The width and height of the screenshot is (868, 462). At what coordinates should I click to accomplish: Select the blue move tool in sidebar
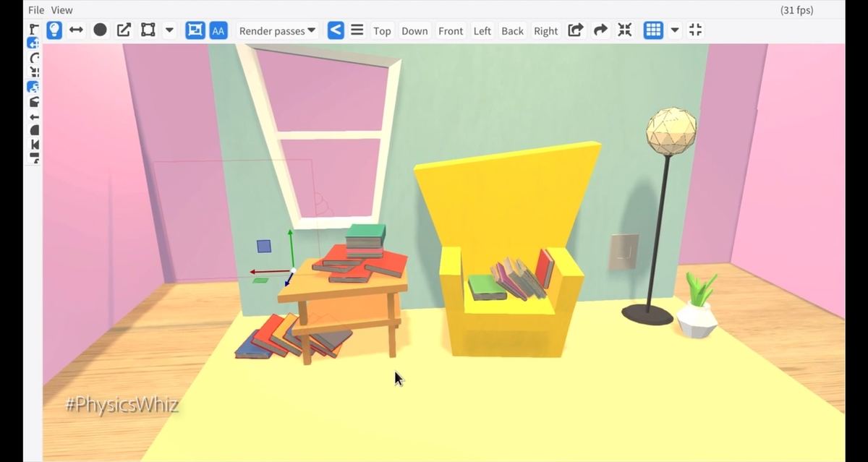pos(34,43)
